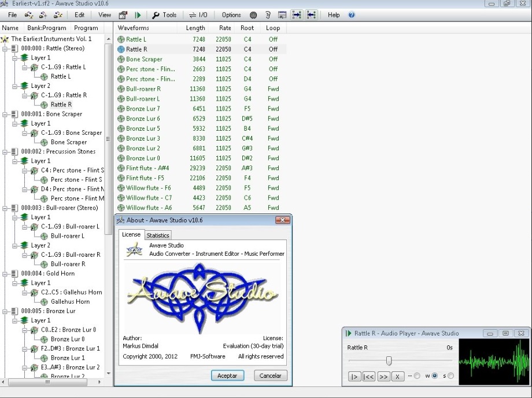The height and width of the screenshot is (398, 532).
Task: Click the blue Help question mark icon
Action: coord(352,15)
